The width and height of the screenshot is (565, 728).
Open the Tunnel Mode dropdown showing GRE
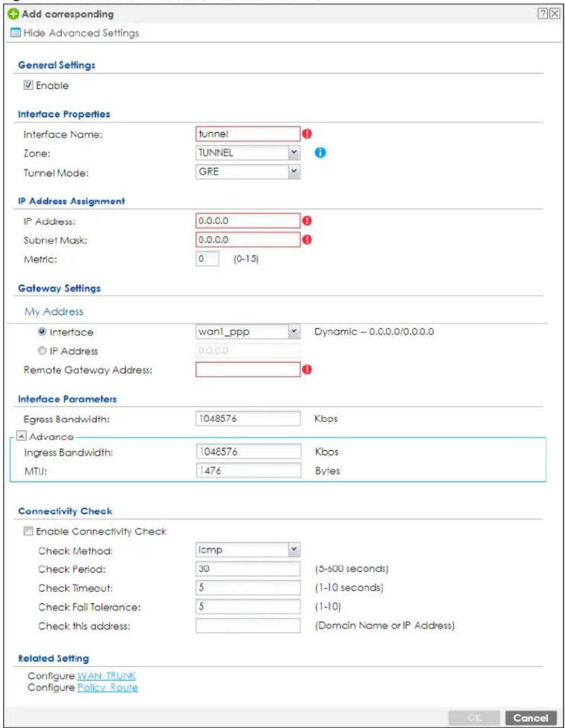pyautogui.click(x=248, y=172)
